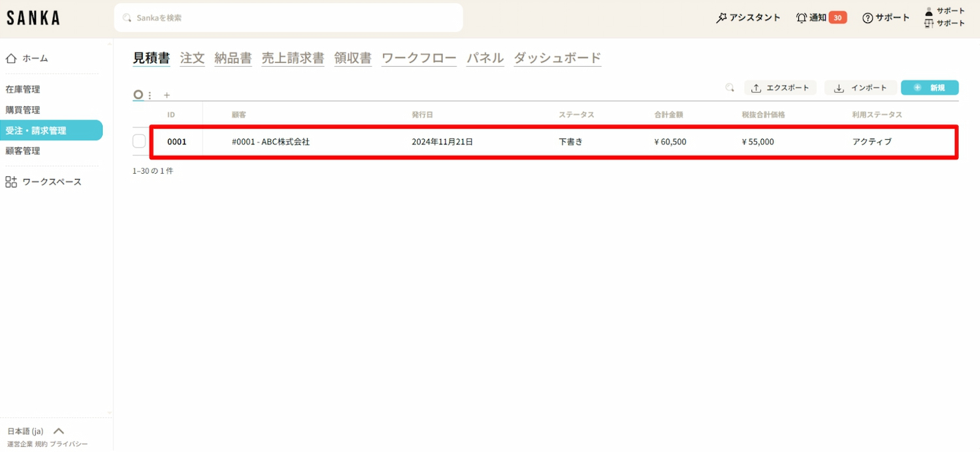Click the 顧客 column header
The width and height of the screenshot is (980, 452).
click(x=238, y=115)
